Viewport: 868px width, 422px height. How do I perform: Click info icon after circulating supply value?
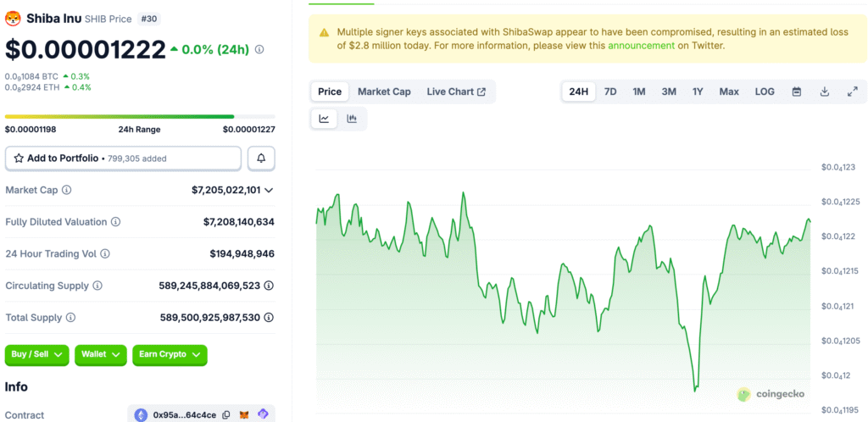[269, 286]
